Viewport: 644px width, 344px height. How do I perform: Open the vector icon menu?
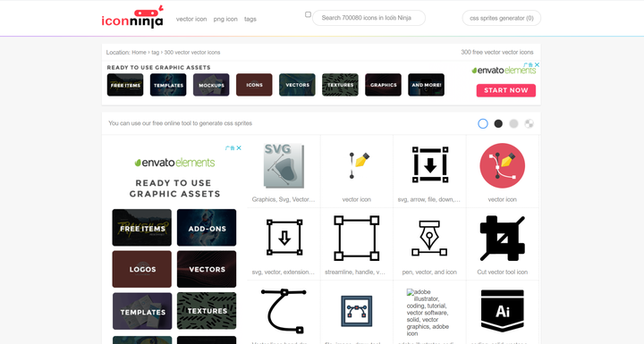(191, 19)
